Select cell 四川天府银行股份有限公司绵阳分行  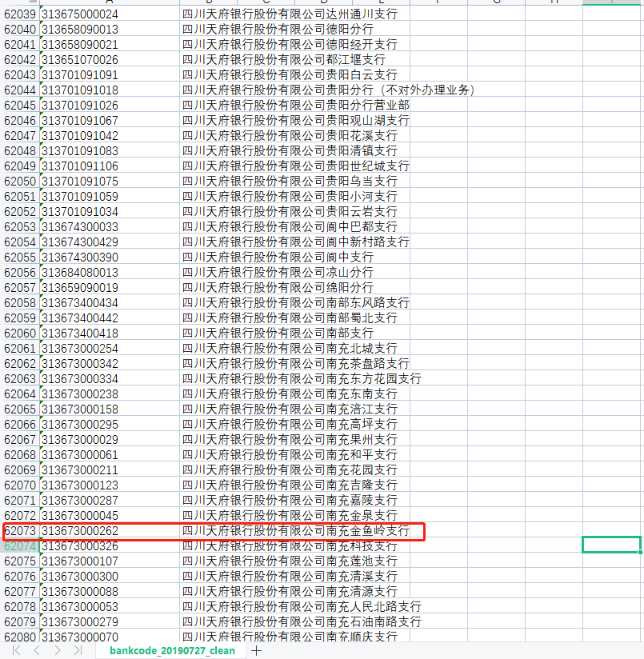coord(278,287)
